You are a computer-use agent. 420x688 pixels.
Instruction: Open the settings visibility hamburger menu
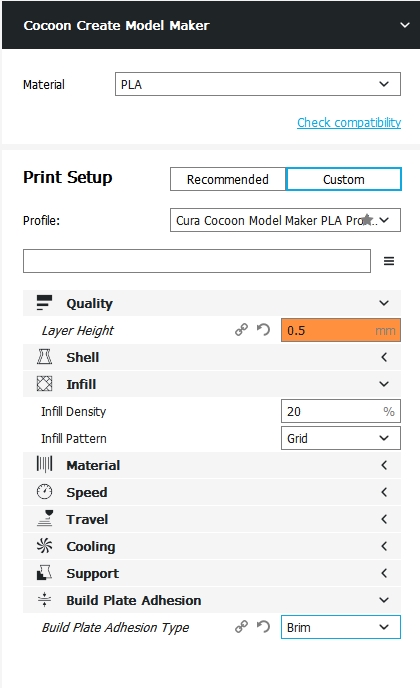[389, 261]
